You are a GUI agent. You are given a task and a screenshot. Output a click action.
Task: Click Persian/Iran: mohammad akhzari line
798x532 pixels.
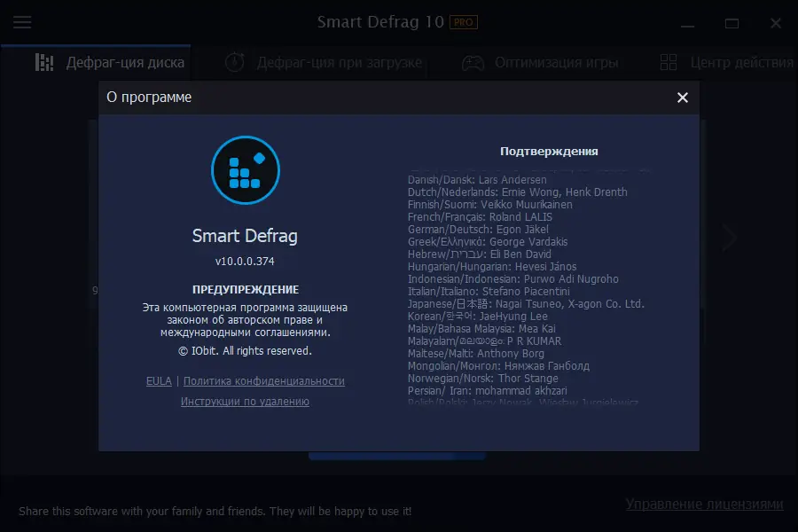point(488,391)
